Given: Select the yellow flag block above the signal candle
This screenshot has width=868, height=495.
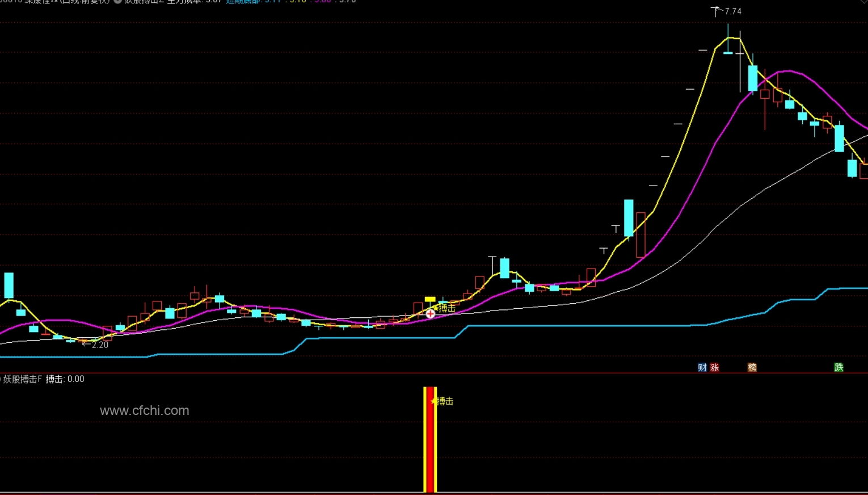Looking at the screenshot, I should [x=430, y=299].
